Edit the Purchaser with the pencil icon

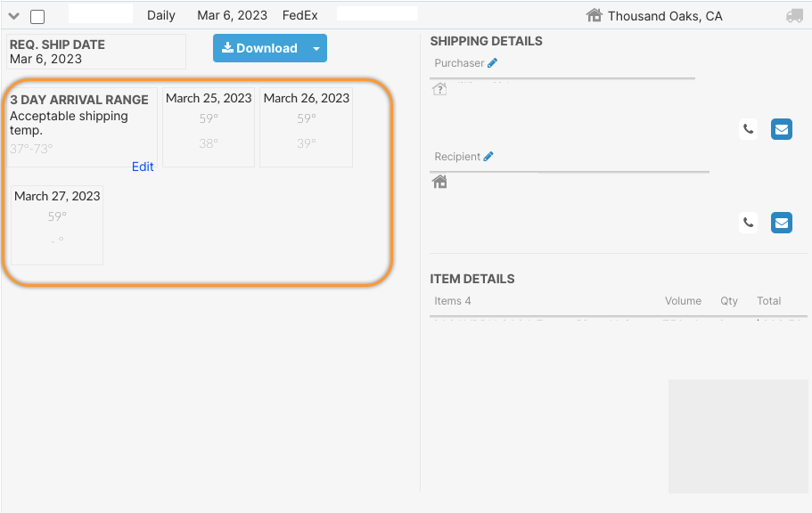[493, 63]
